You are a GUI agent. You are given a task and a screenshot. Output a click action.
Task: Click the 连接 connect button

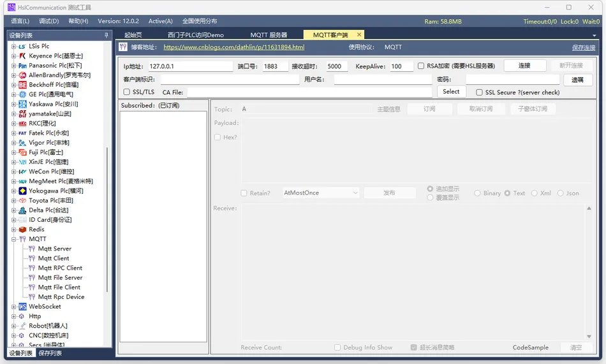click(x=525, y=66)
